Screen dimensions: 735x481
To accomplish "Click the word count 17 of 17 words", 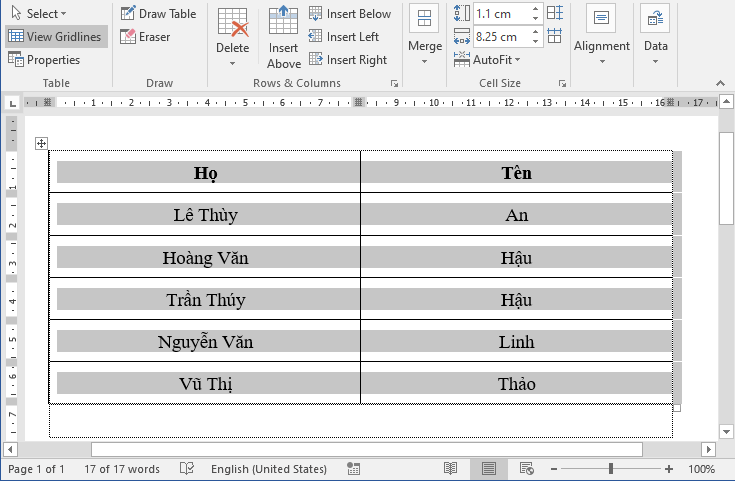I will click(122, 469).
